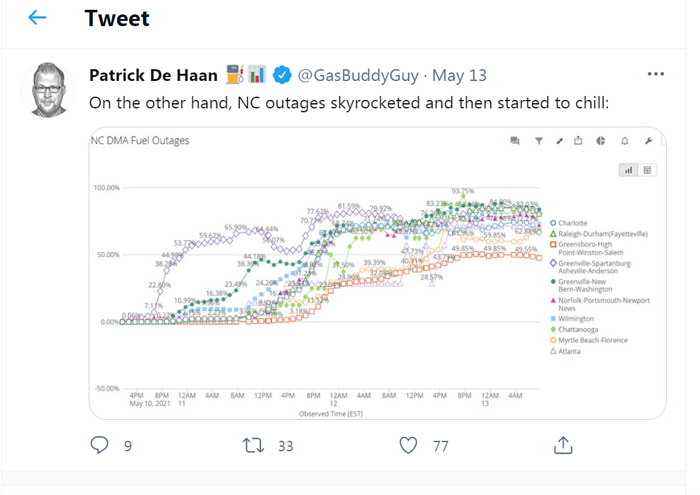Viewport: 700px width, 495px height.
Task: Open the chart wrench settings icon
Action: tap(648, 141)
